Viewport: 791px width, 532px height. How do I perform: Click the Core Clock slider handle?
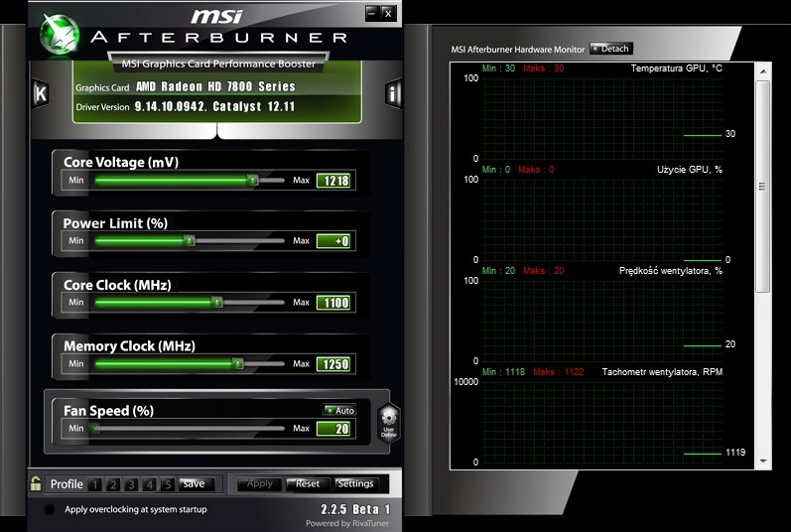pos(217,302)
